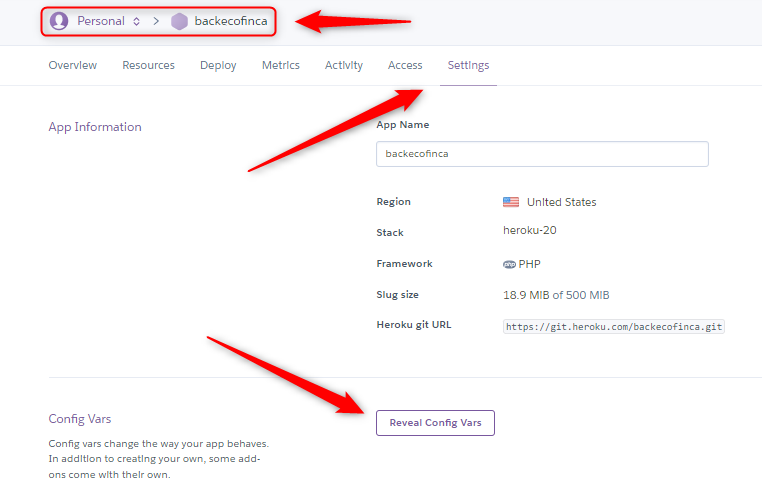Click the Personal breadcrumb label
762x499 pixels.
[101, 21]
